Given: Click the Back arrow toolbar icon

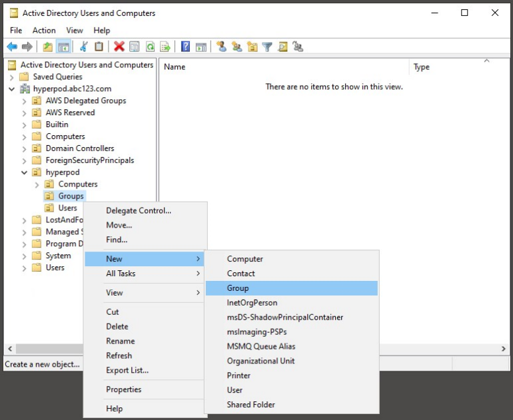Looking at the screenshot, I should [x=12, y=47].
